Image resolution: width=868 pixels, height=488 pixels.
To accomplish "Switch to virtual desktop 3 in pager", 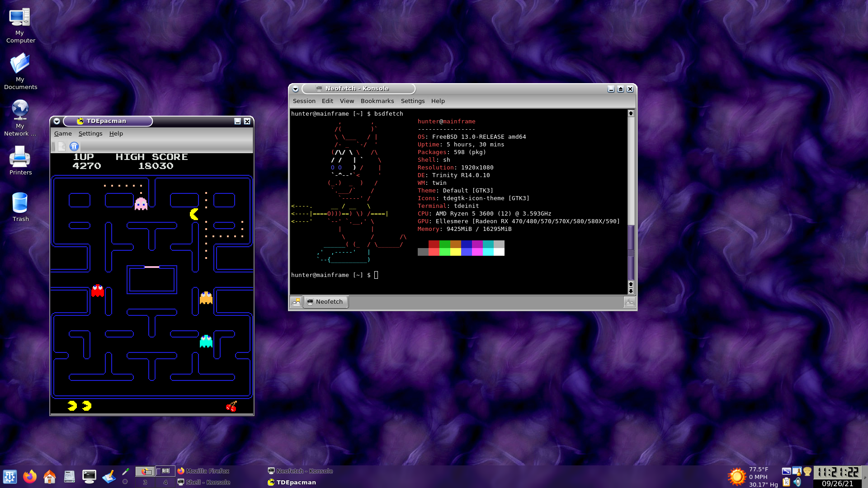I will (145, 483).
